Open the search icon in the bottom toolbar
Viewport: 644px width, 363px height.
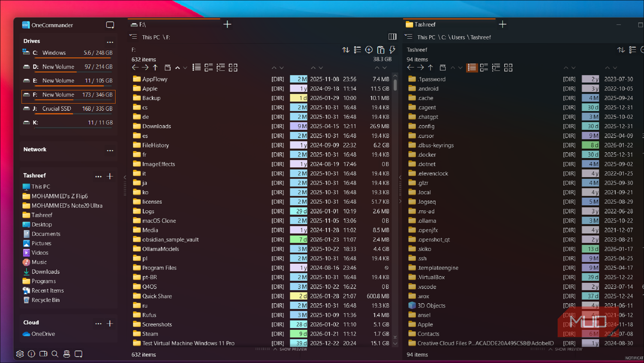55,354
